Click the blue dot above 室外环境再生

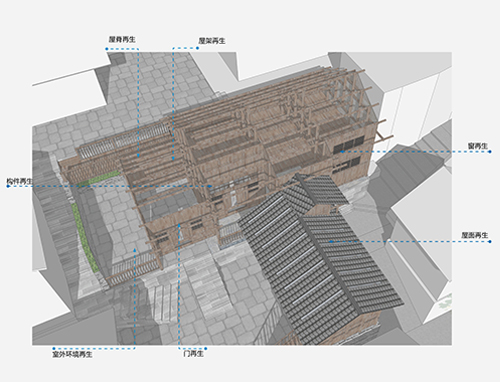pyautogui.click(x=54, y=349)
